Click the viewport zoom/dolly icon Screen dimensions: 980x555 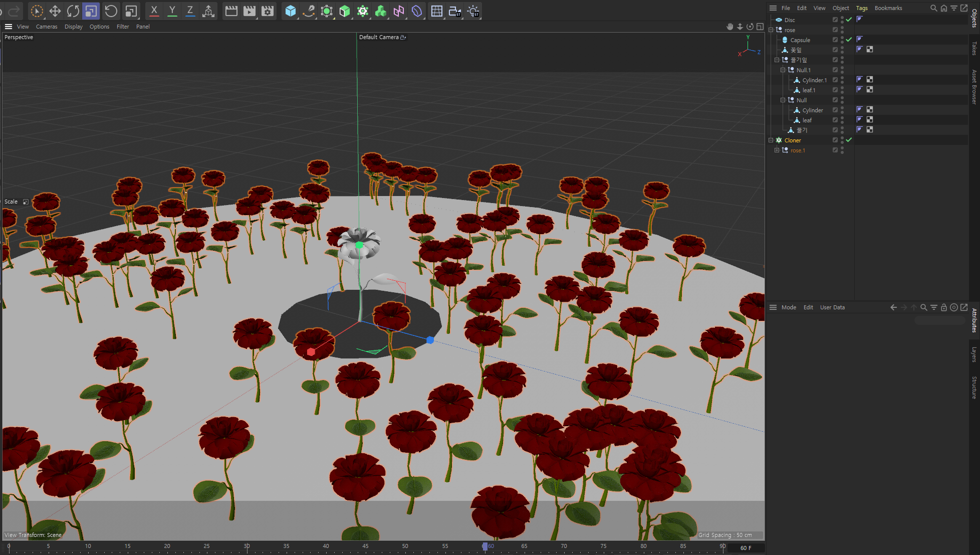pos(740,27)
